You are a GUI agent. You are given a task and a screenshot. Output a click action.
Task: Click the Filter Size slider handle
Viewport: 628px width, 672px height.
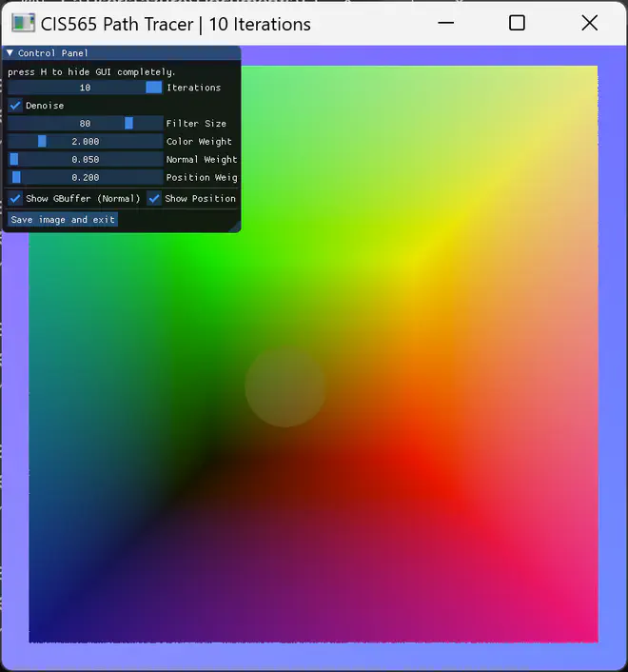click(128, 124)
